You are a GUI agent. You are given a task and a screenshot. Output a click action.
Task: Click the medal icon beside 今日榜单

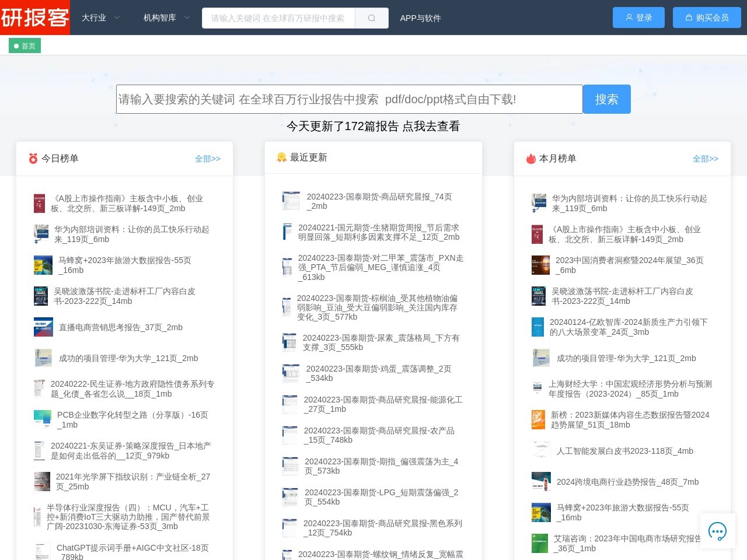(x=33, y=159)
